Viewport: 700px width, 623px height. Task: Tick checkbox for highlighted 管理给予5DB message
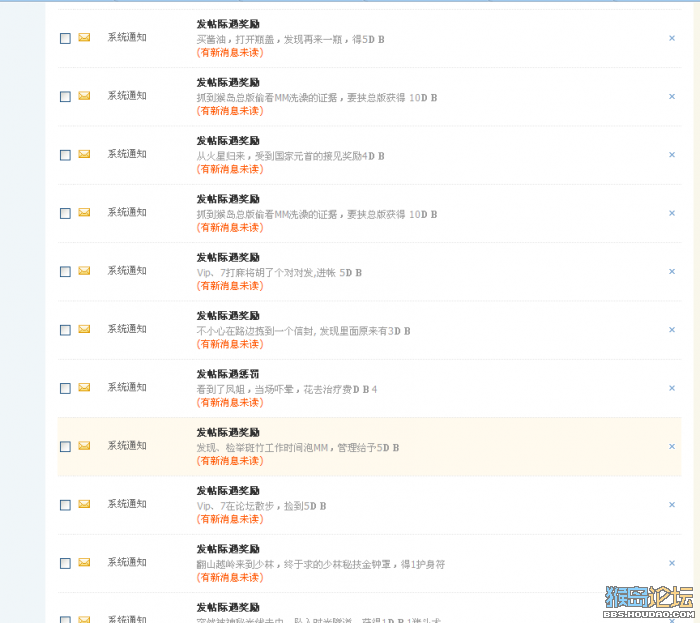(x=65, y=446)
